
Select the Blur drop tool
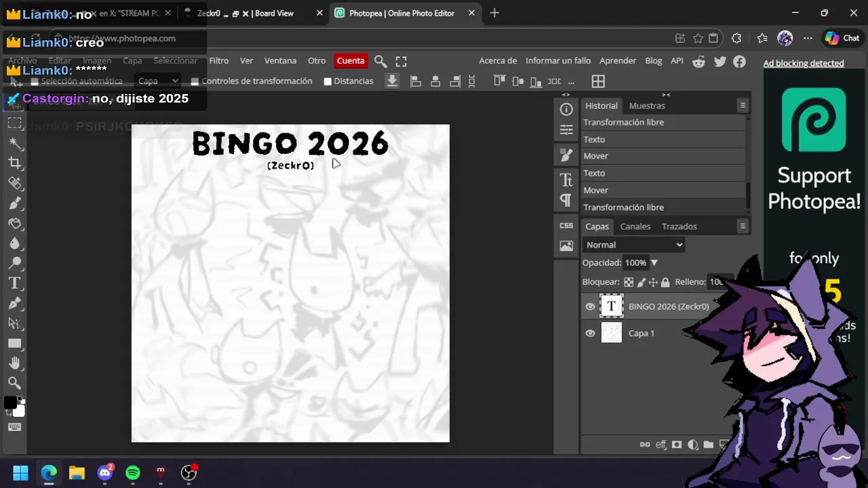tap(14, 243)
